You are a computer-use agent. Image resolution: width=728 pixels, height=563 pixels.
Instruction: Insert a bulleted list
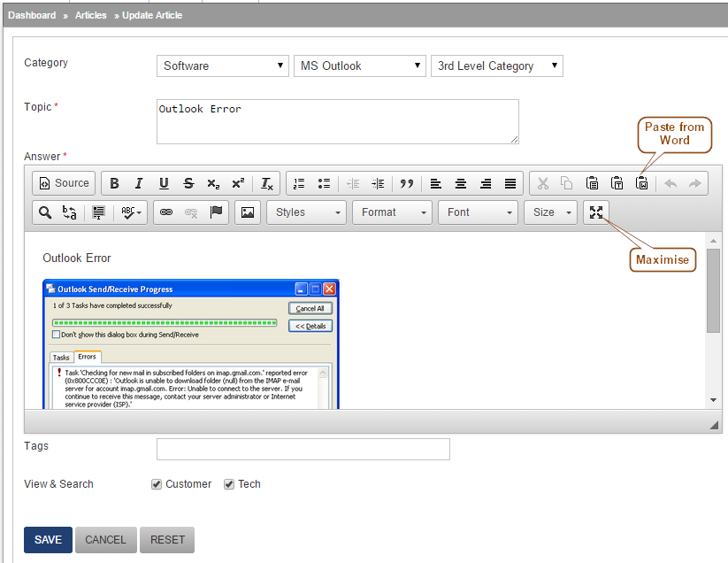(x=324, y=183)
